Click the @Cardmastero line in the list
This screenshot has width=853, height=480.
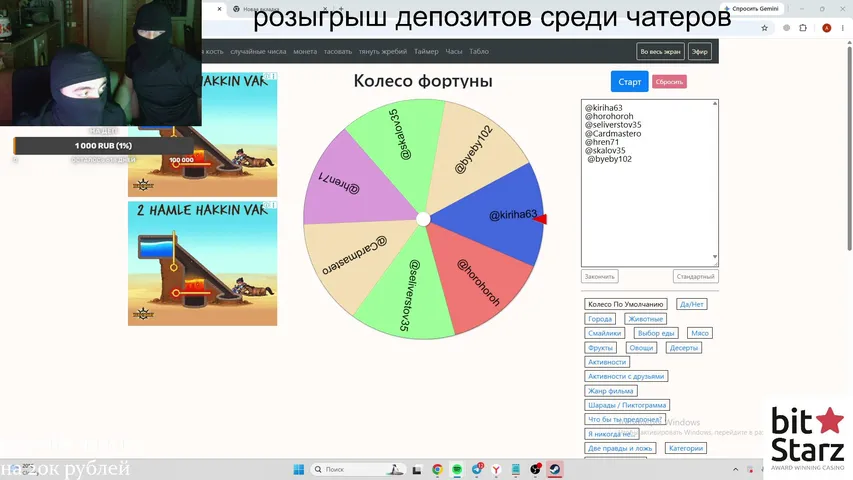613,133
